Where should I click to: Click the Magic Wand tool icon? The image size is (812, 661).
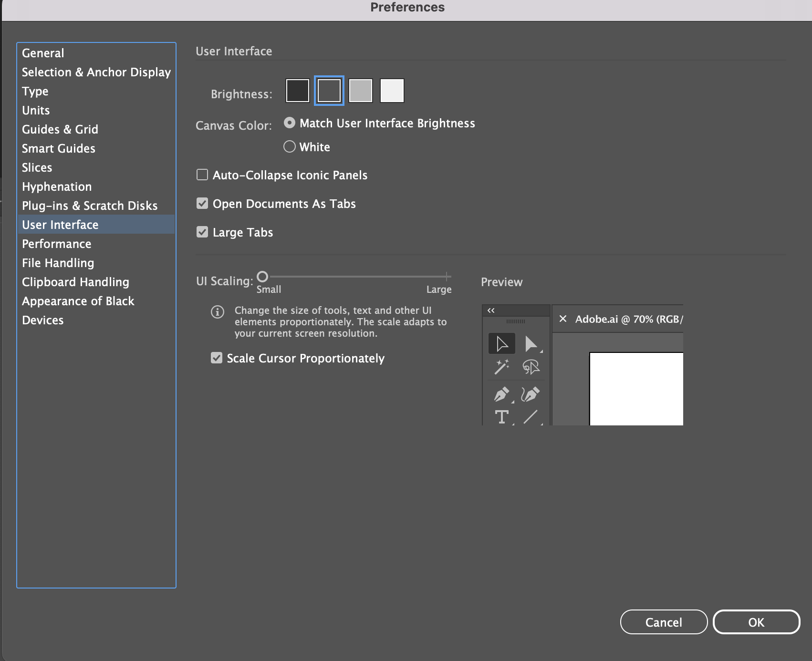501,367
